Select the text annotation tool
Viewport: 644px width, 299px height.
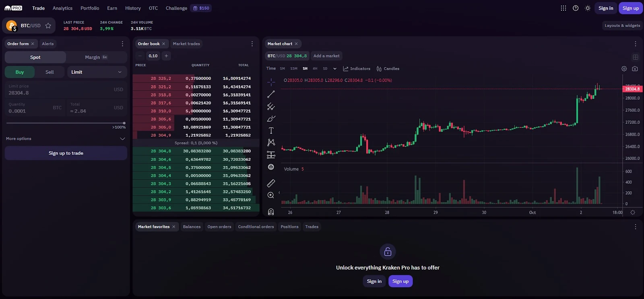[x=271, y=131]
